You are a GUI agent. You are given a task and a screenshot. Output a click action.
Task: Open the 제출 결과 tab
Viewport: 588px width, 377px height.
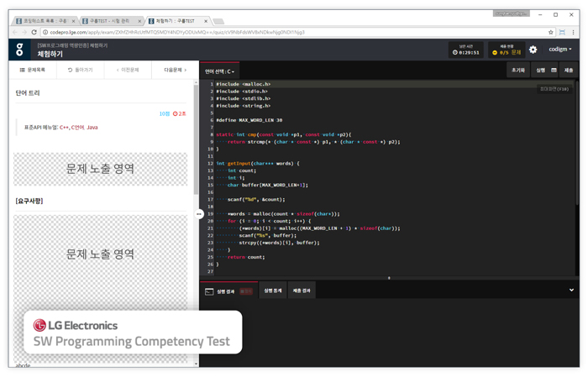click(301, 291)
